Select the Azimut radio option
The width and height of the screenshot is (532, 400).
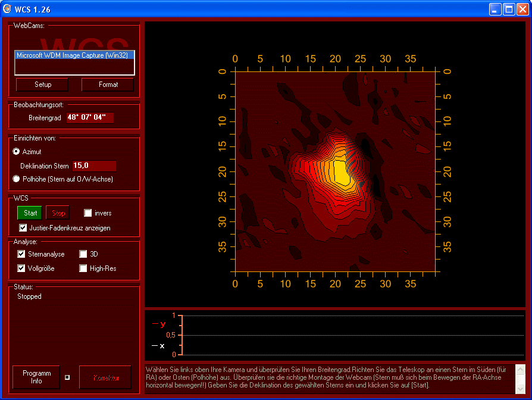point(17,152)
